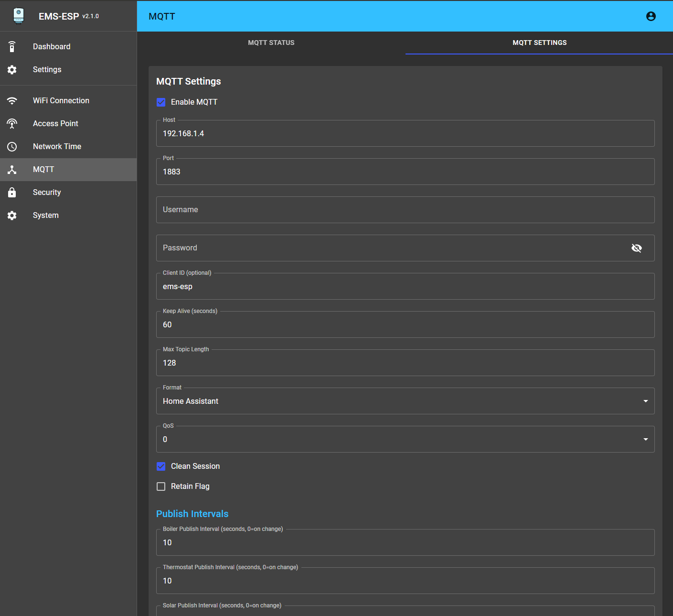The image size is (673, 616).
Task: Toggle password visibility eye icon
Action: coord(636,248)
